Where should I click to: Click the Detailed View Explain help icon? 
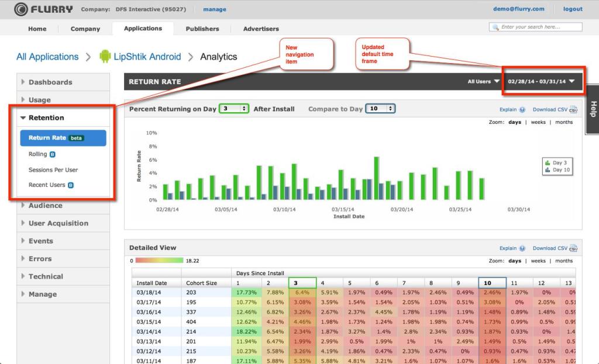(522, 248)
